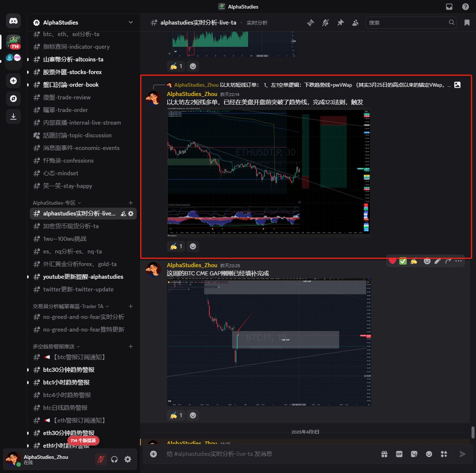This screenshot has height=473, width=476.
Task: Open the Apps launcher in message box
Action: click(444, 454)
